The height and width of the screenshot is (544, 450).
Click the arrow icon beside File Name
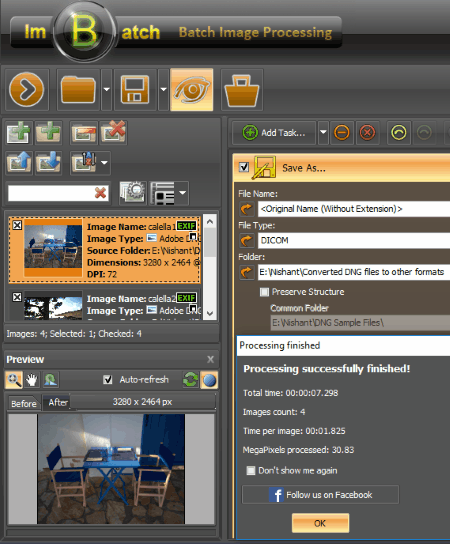[x=246, y=209]
